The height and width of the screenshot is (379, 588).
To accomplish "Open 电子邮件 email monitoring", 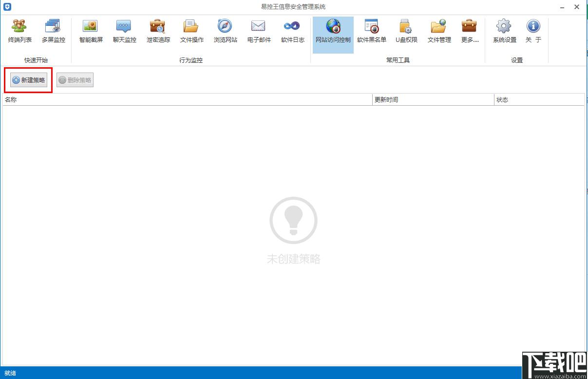I will click(x=259, y=32).
